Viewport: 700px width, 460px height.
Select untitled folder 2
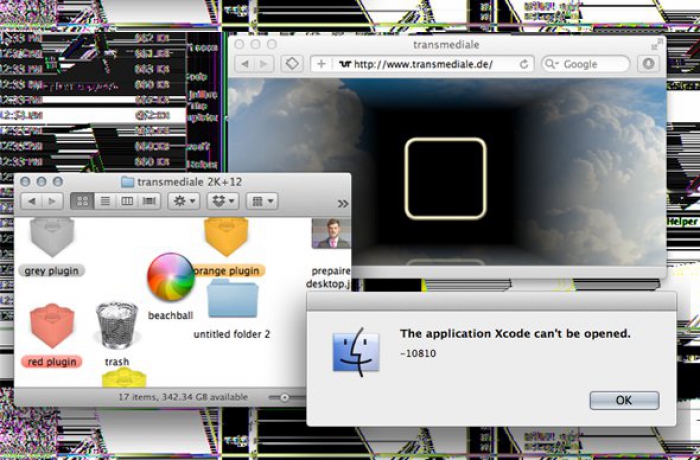point(232,298)
